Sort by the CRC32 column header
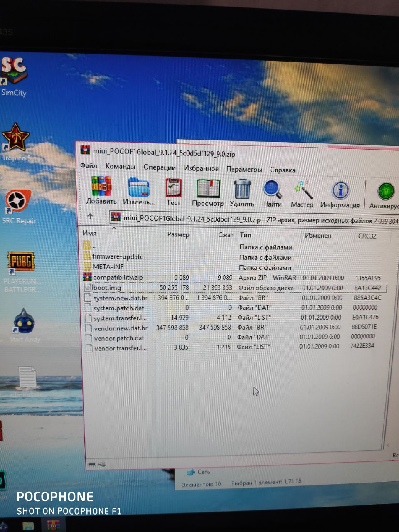The height and width of the screenshot is (532, 399). pos(367,236)
